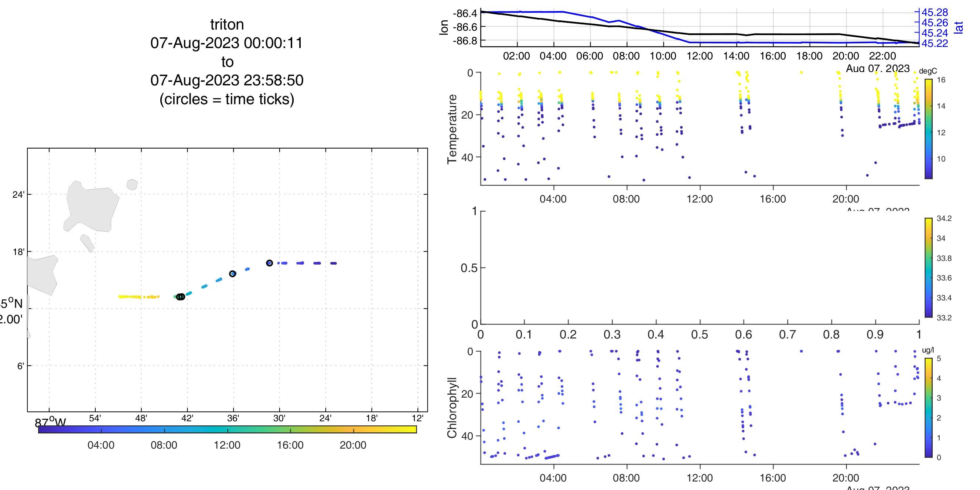Click the '12:00' tick under the Chlorophyll plot
Viewport: 980px width, 490px height.
[x=700, y=478]
